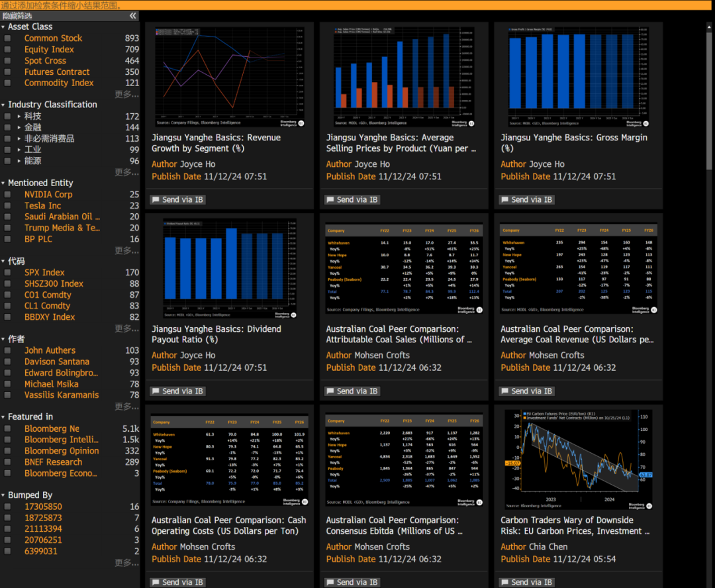Image resolution: width=715 pixels, height=588 pixels.
Task: Collapse the Mentioned Entity section
Action: tap(3, 183)
